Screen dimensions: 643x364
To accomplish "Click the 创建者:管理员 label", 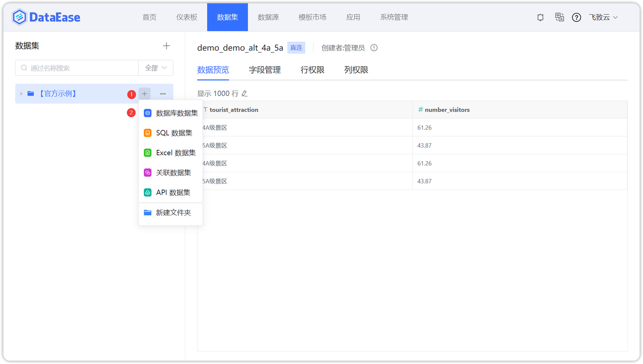I will tap(343, 48).
